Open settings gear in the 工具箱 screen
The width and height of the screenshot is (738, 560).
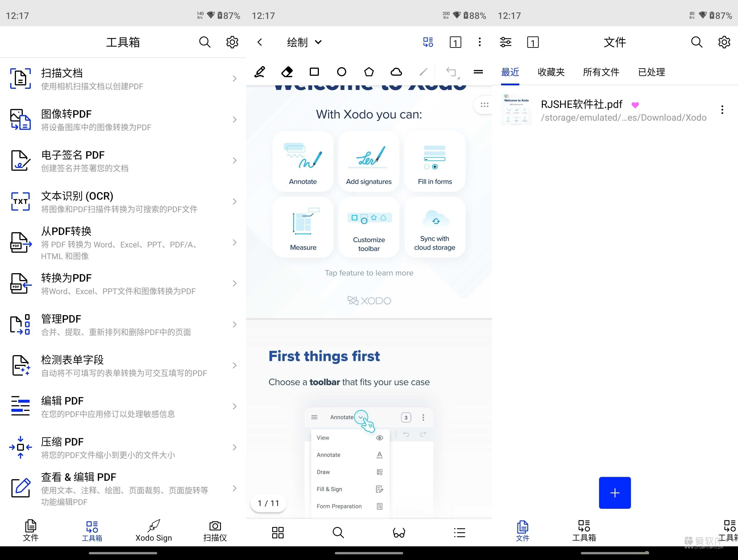tap(232, 42)
